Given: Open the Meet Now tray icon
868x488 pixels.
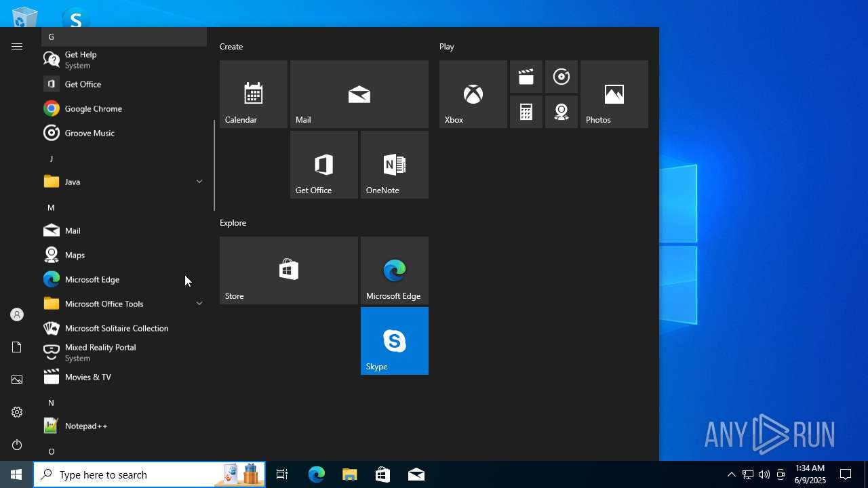Looking at the screenshot, I should 781,474.
